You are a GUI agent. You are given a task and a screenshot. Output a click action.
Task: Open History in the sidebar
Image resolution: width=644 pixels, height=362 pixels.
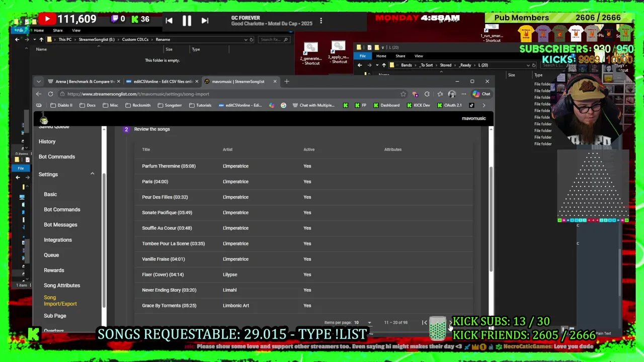pyautogui.click(x=47, y=142)
